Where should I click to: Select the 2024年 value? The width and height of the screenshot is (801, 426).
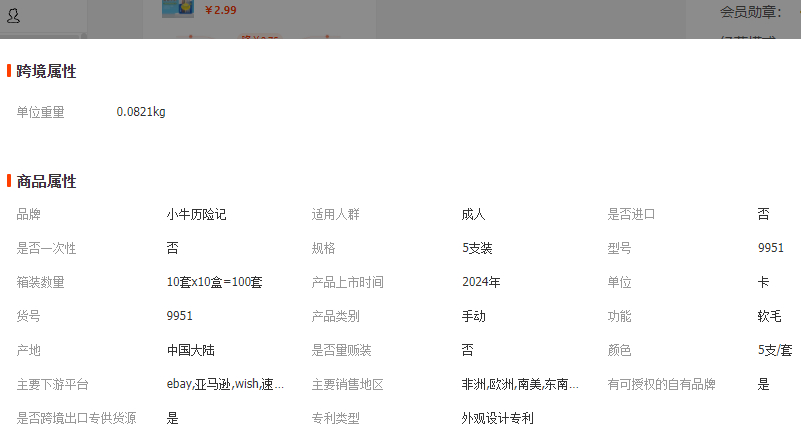click(x=481, y=282)
